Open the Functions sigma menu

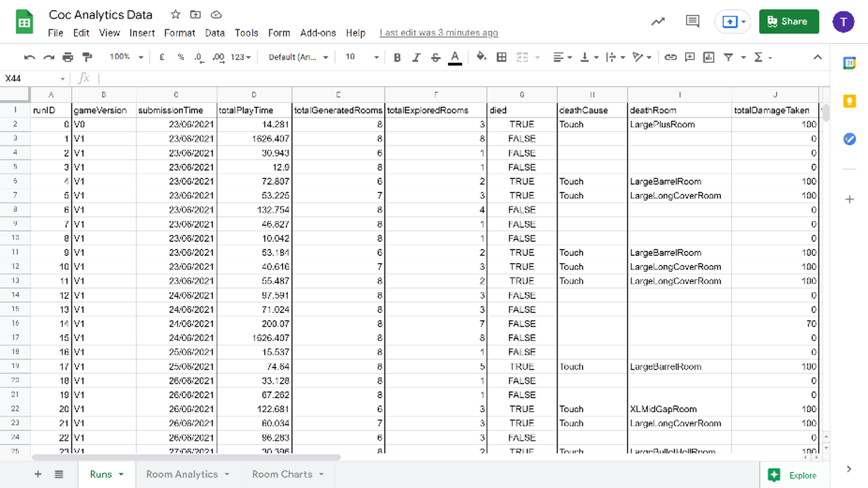[762, 57]
